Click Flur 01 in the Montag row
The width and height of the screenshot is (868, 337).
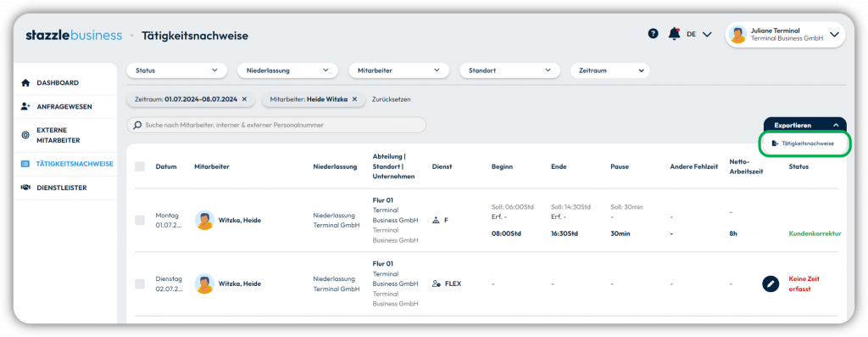[383, 200]
